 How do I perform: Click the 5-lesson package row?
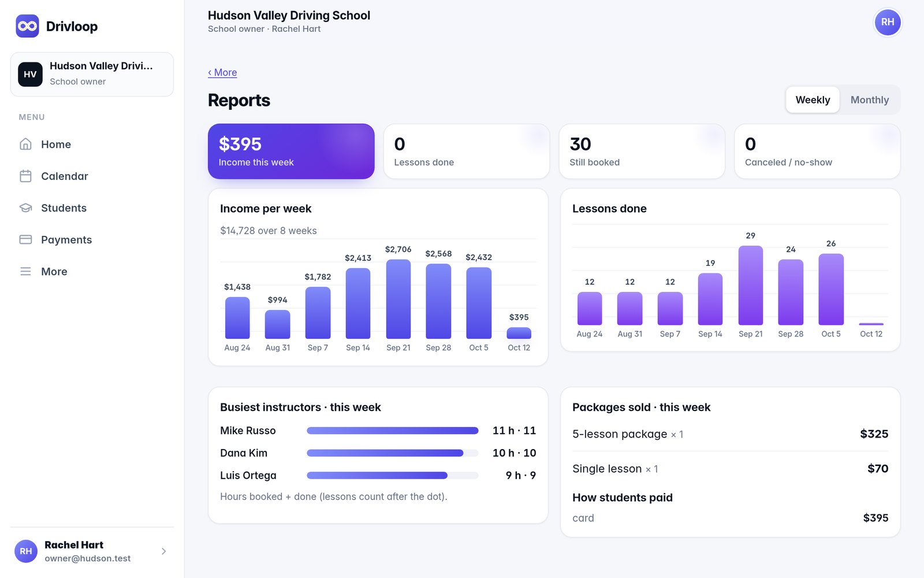click(x=731, y=434)
